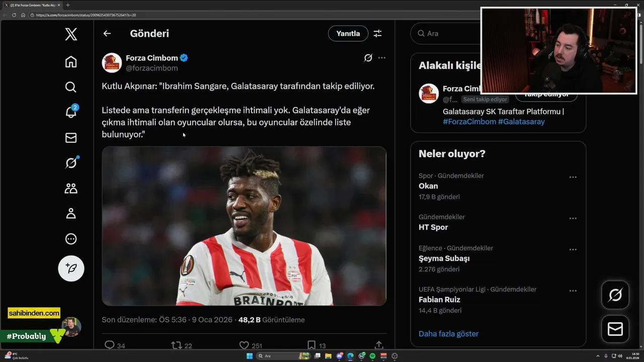Show hidden system tray icons chevron

point(598,356)
